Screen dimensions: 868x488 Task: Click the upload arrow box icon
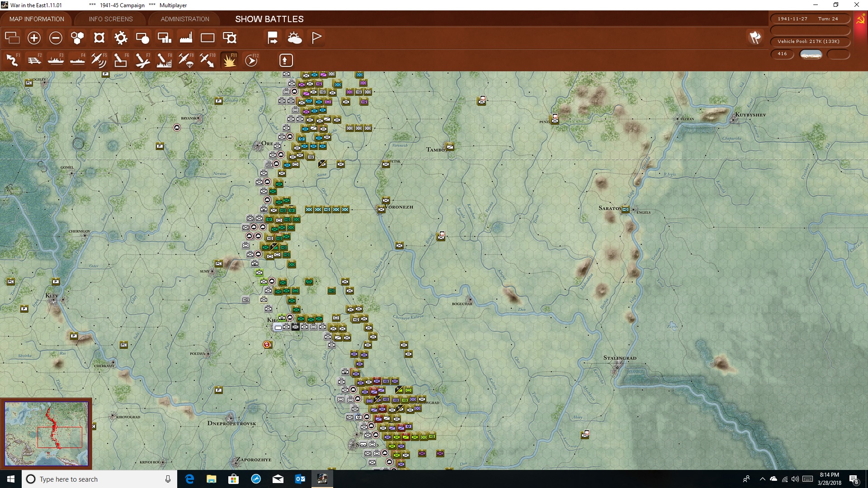(x=286, y=60)
